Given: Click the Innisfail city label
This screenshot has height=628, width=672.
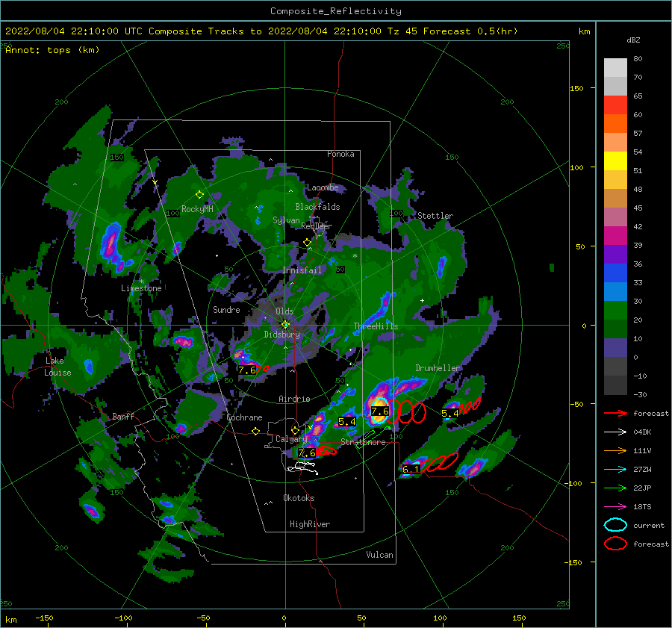Looking at the screenshot, I should 302,270.
